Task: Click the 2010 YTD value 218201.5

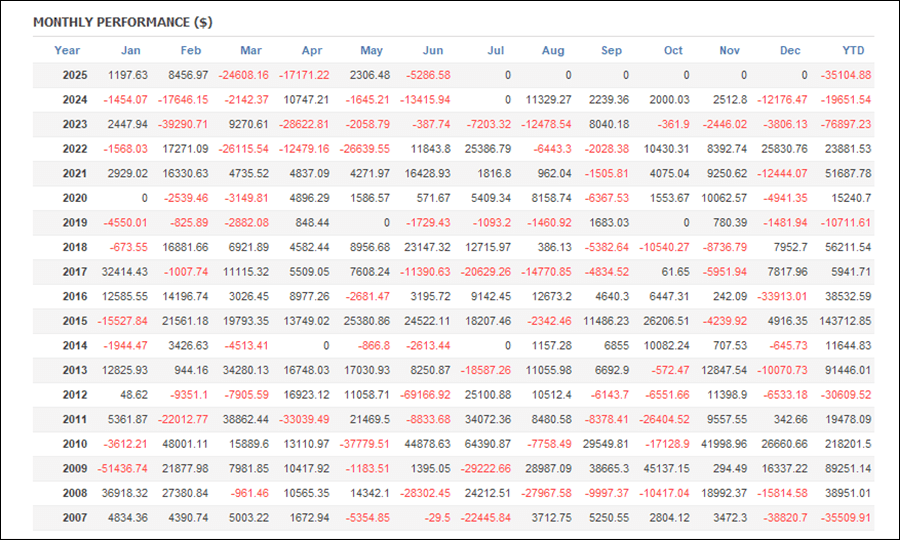Action: point(848,444)
